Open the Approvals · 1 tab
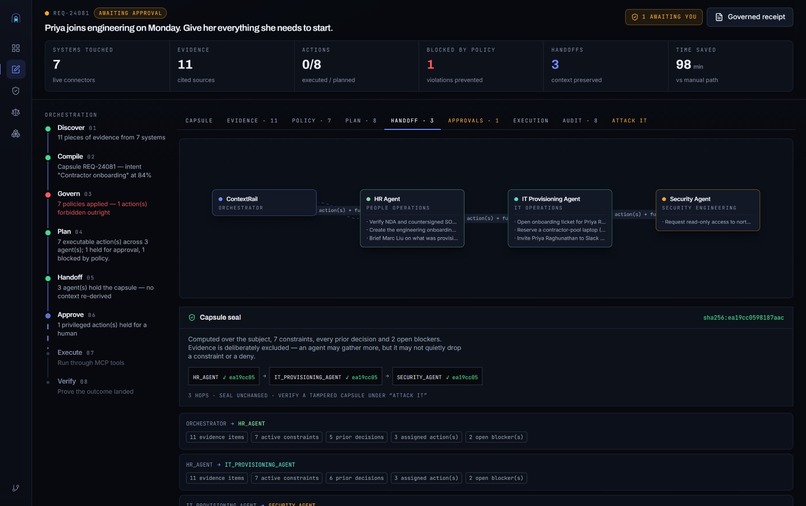Image resolution: width=806 pixels, height=506 pixels. [473, 120]
